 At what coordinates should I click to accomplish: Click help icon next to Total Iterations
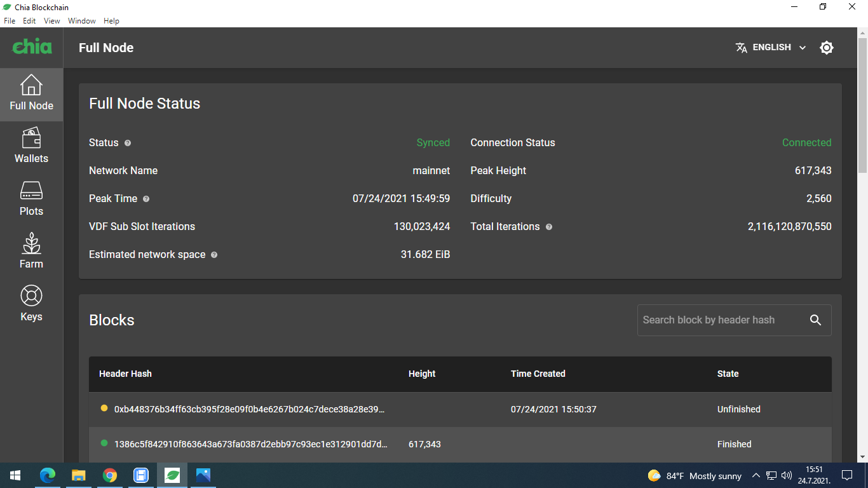point(549,227)
